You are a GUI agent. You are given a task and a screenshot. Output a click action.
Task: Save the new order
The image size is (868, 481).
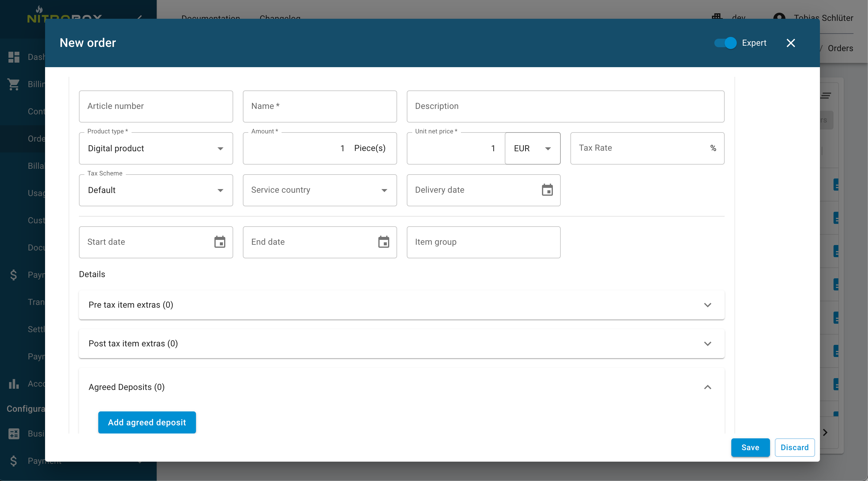point(750,448)
